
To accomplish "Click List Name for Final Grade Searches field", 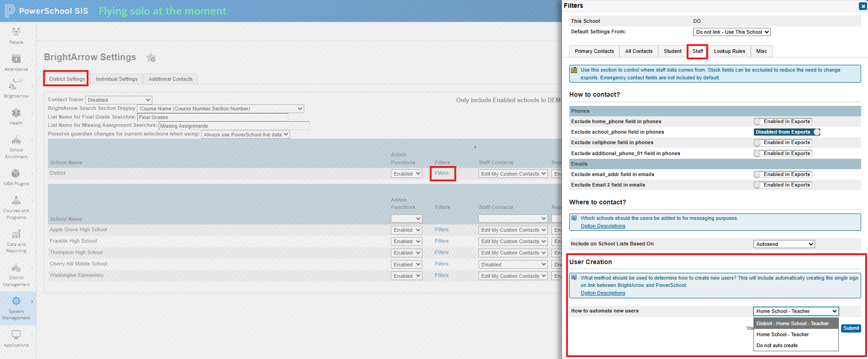I will (213, 117).
